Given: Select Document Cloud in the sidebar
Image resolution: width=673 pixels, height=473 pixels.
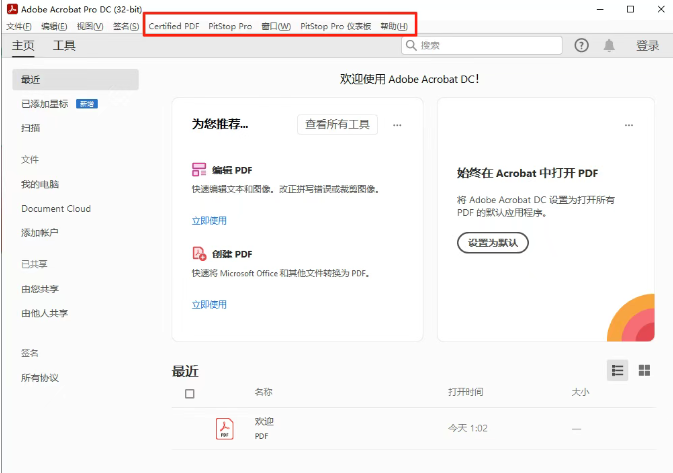Looking at the screenshot, I should (56, 209).
